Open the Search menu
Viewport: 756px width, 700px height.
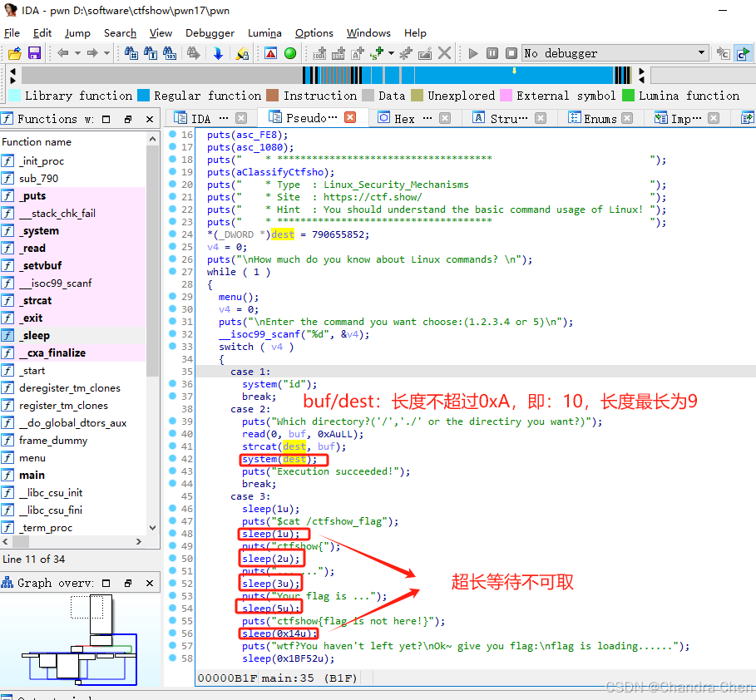click(120, 33)
